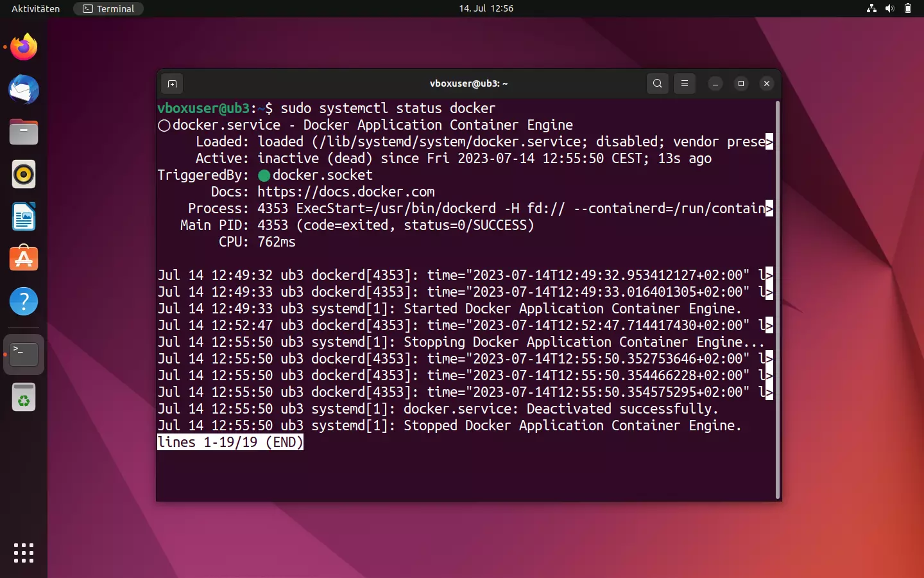This screenshot has height=578, width=924.
Task: Open the Terminal menu in the top bar
Action: tap(108, 8)
